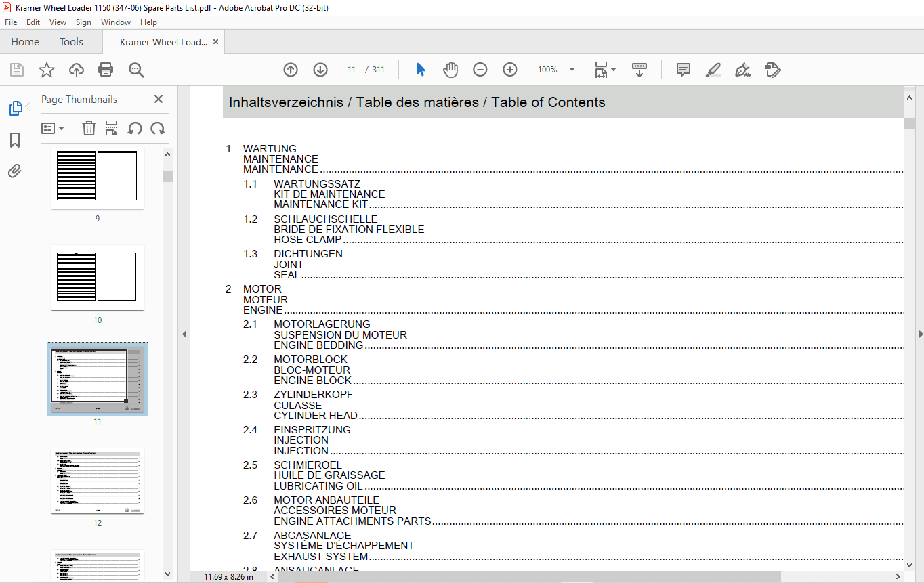Click the 'WARTUNGSSATZ' contents entry
Image resolution: width=924 pixels, height=583 pixels.
[317, 184]
